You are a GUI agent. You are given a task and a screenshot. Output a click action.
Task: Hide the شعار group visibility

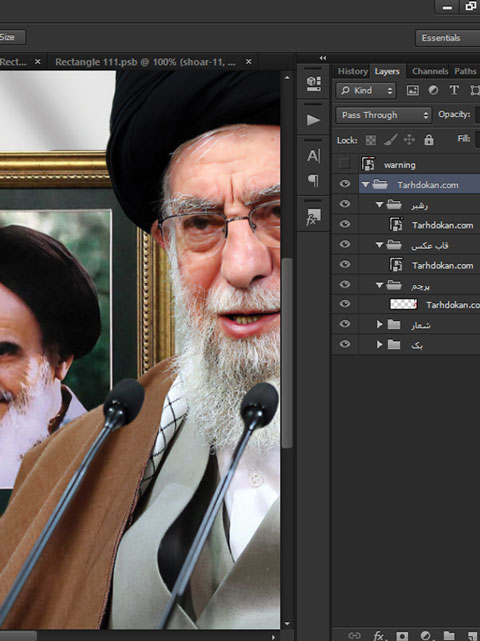[345, 324]
